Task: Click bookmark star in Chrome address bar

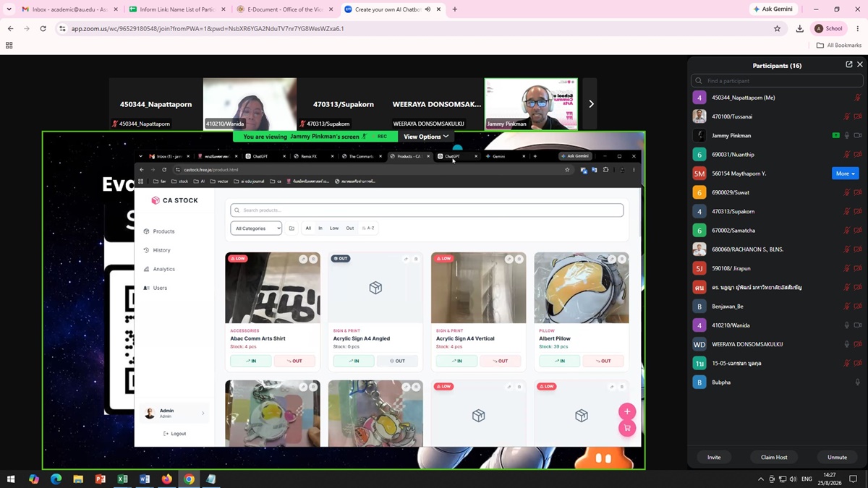Action: [778, 29]
